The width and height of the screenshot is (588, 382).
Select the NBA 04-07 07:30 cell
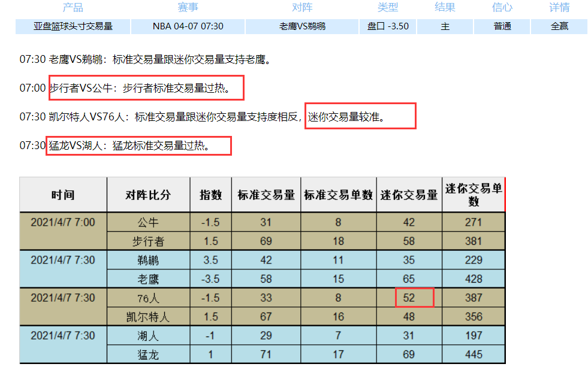(188, 26)
